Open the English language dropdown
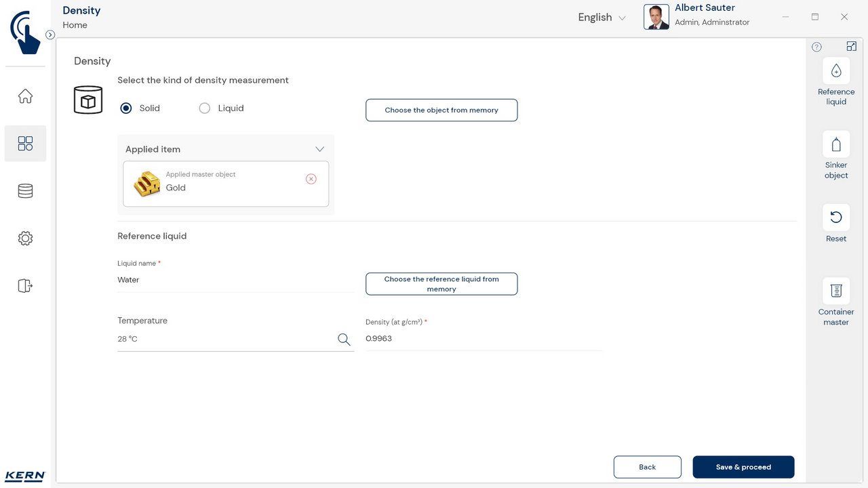868x488 pixels. [x=601, y=18]
